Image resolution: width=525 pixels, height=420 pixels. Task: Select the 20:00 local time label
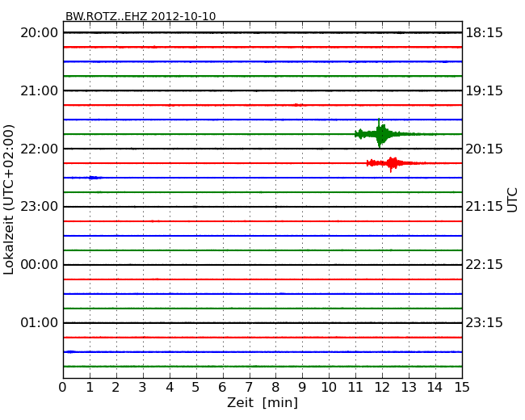coord(40,33)
